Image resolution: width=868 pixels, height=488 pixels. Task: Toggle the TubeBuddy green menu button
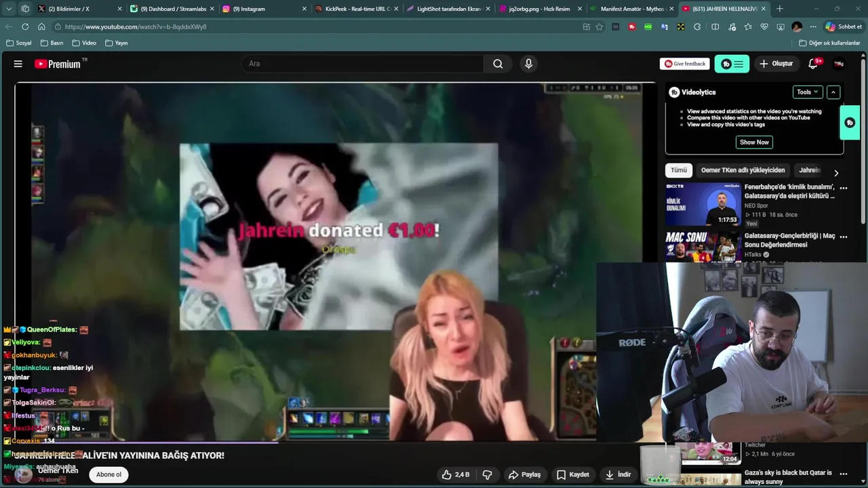pos(732,64)
